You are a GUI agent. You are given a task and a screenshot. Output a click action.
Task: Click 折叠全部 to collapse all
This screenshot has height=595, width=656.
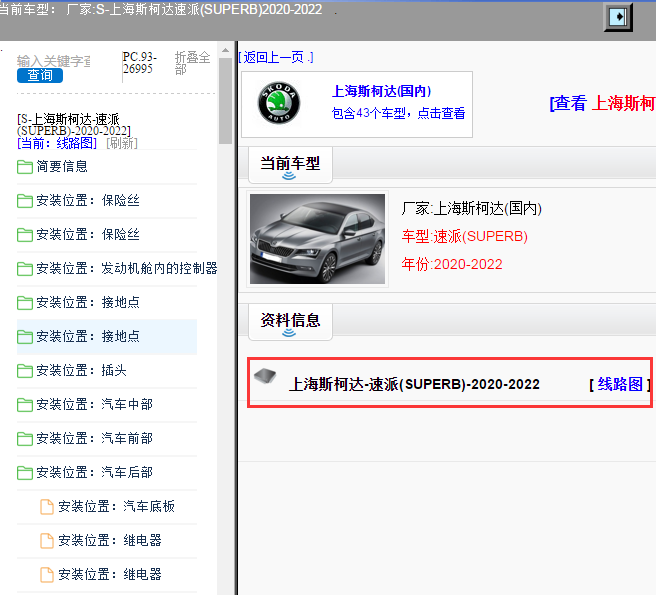point(192,63)
